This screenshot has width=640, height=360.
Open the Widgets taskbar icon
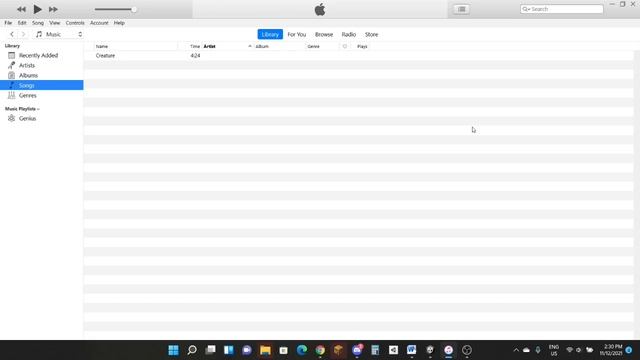coord(229,350)
